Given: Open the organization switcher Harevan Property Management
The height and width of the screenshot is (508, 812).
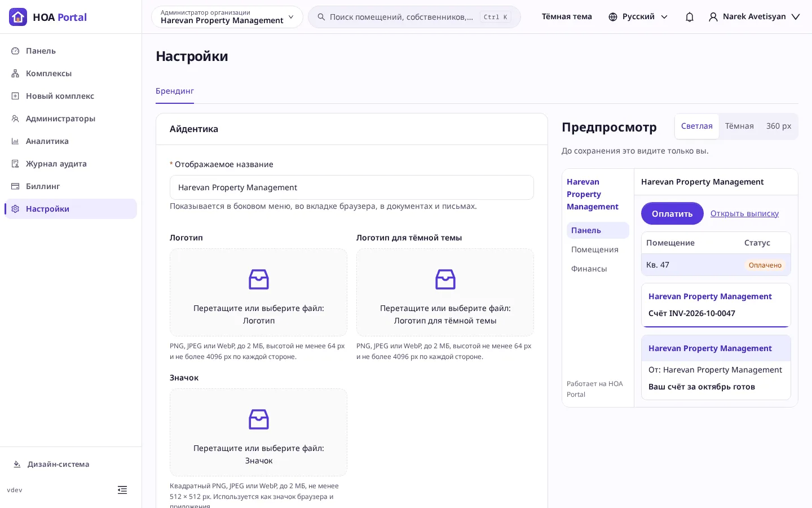Looking at the screenshot, I should [227, 17].
